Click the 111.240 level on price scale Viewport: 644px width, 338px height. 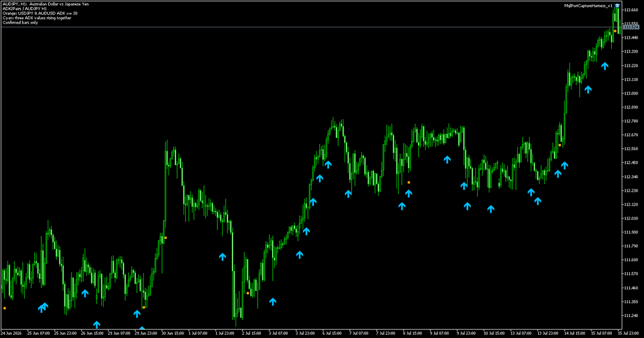pyautogui.click(x=631, y=315)
